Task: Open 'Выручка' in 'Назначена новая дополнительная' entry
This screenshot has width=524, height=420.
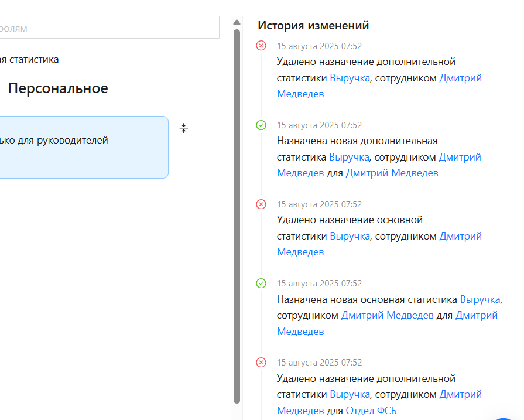Action: click(x=349, y=157)
